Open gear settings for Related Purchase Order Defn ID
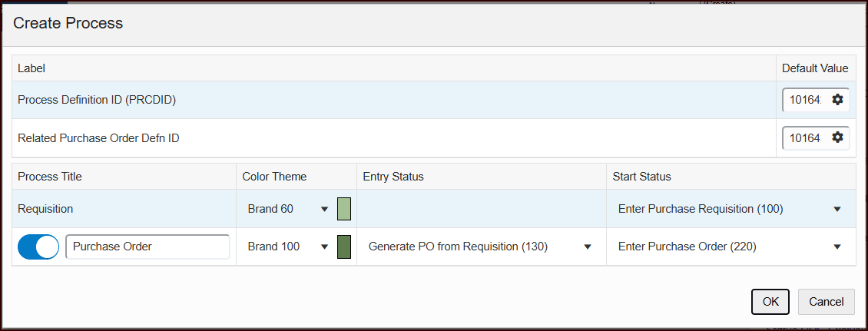Screen dimensions: 868x331 pos(837,137)
